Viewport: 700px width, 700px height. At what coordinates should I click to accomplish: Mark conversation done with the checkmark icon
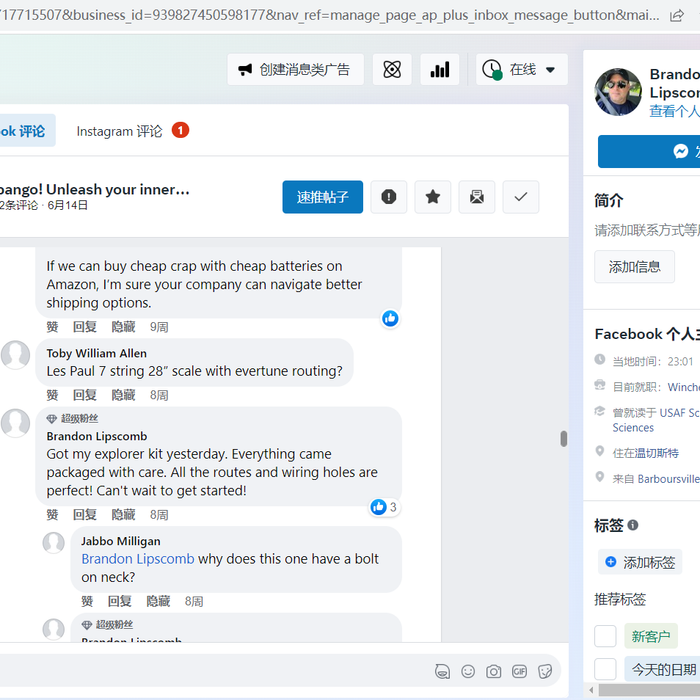(520, 197)
